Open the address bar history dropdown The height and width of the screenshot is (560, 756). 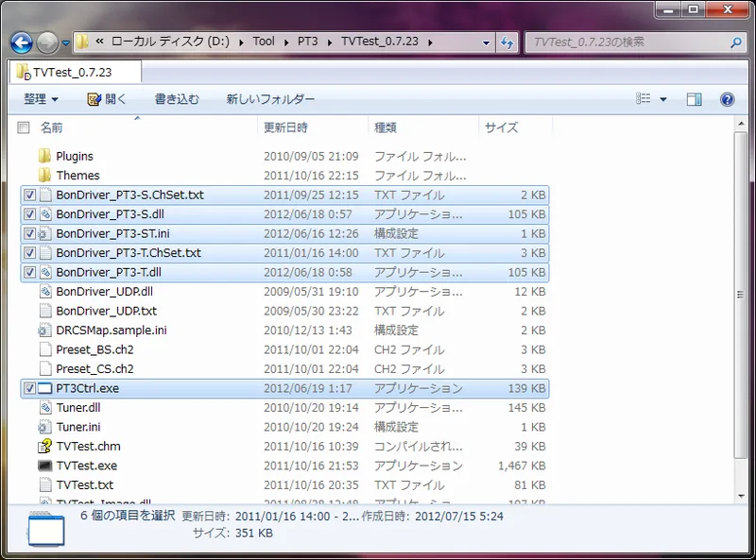486,42
